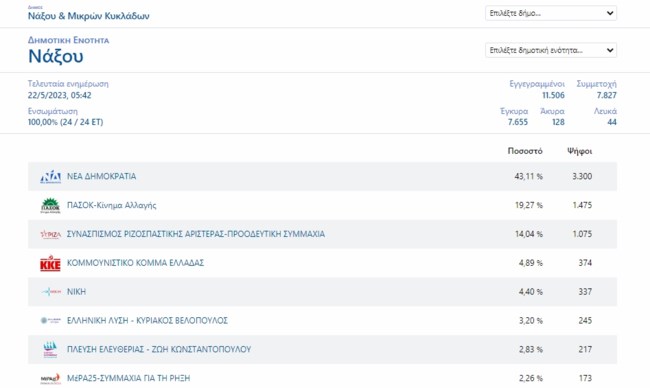
Task: Click the Ελληνική Λύση logo
Action: pos(51,320)
